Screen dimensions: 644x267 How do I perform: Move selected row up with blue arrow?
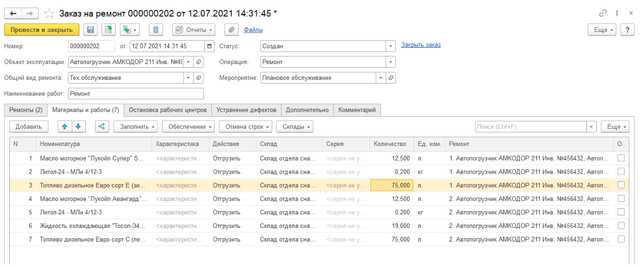(x=65, y=127)
